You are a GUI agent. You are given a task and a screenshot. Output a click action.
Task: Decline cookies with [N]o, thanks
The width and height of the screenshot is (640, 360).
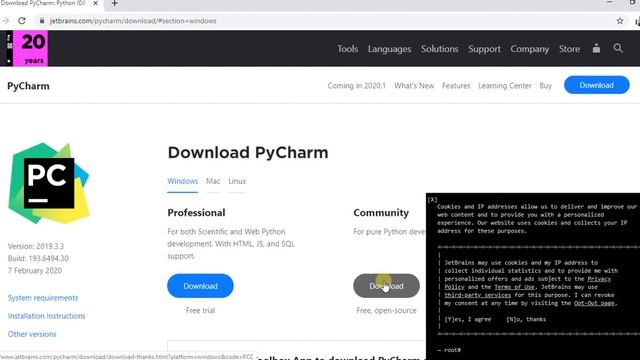526,319
